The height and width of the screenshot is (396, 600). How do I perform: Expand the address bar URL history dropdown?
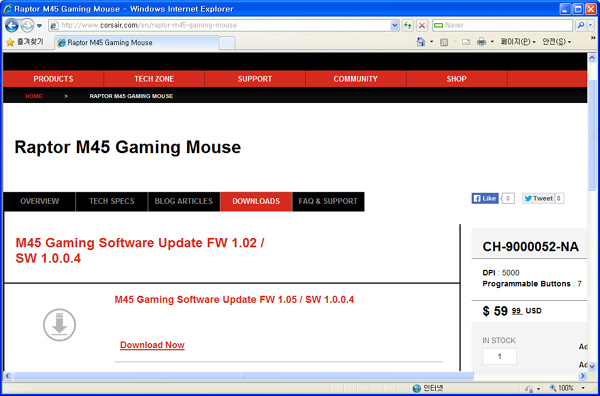(x=395, y=25)
